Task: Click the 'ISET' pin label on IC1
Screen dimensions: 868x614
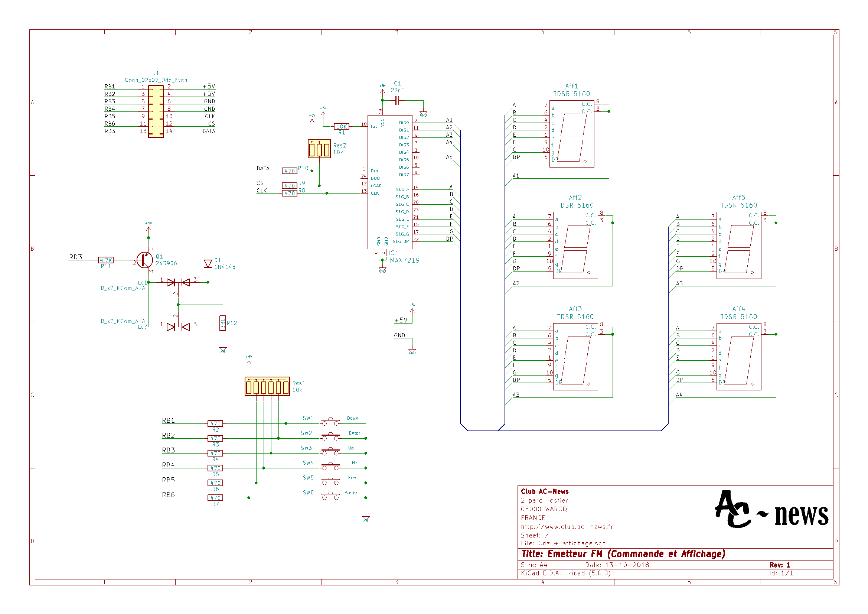Action: (375, 126)
